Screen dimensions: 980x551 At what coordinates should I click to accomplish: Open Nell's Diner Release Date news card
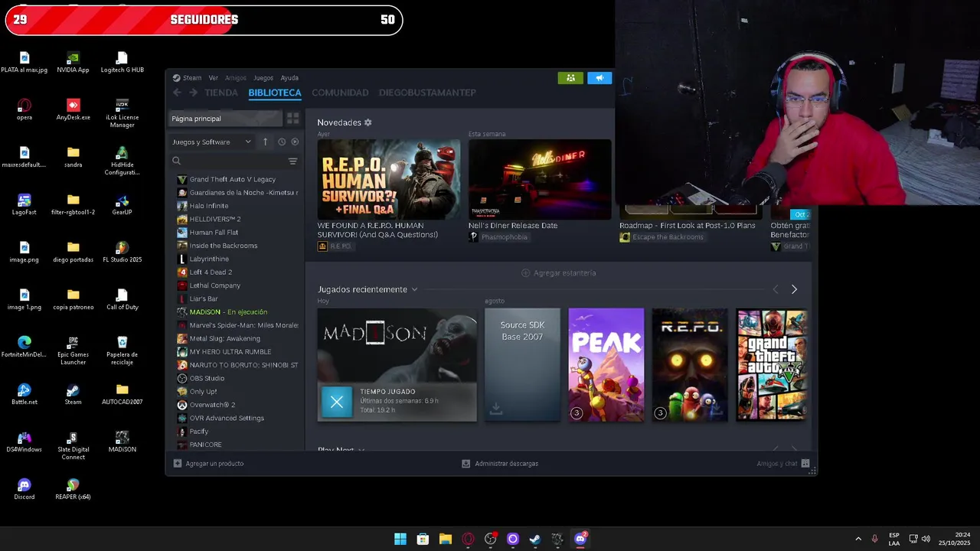pos(540,179)
